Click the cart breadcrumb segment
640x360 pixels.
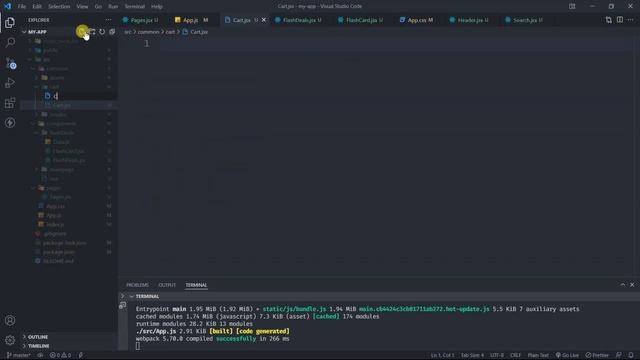[170, 32]
